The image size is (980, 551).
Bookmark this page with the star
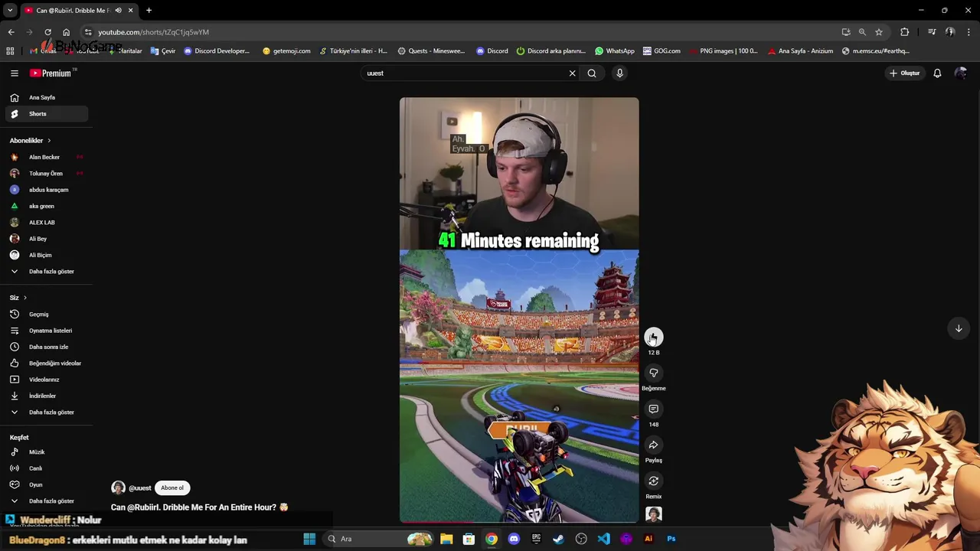(x=879, y=32)
